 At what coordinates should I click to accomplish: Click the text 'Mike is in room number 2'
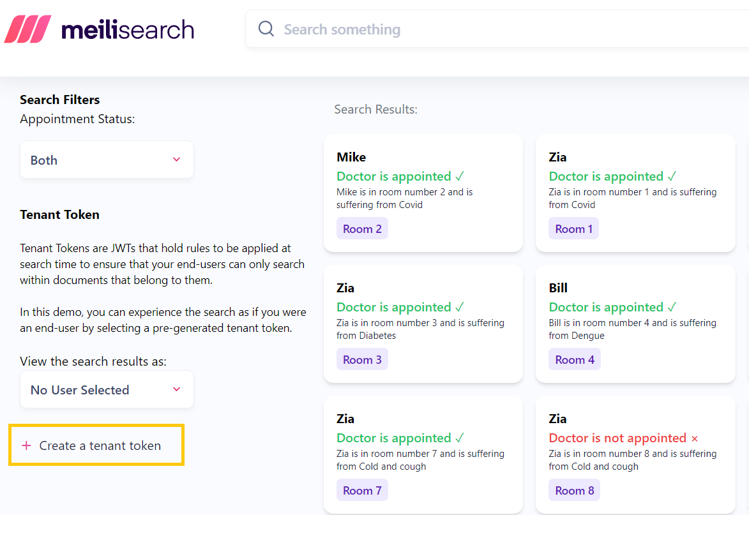click(391, 192)
